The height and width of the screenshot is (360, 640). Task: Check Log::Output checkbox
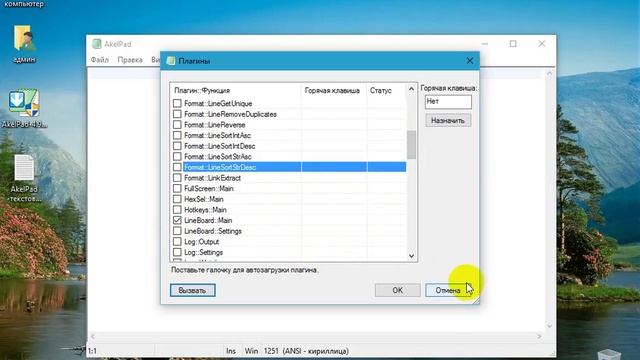coord(177,241)
